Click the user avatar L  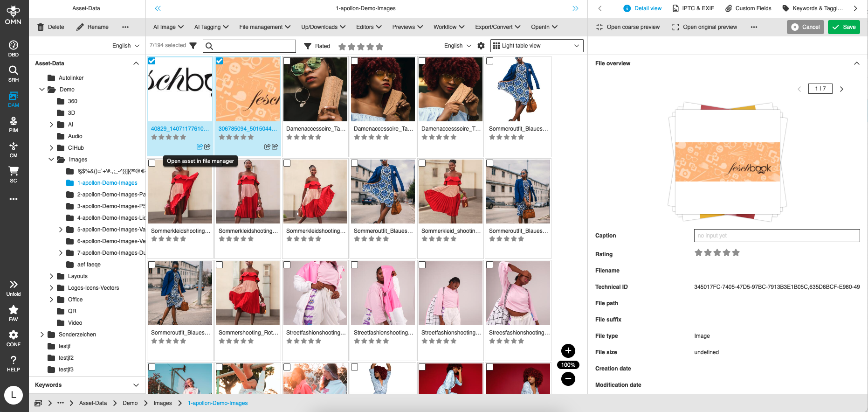click(14, 395)
